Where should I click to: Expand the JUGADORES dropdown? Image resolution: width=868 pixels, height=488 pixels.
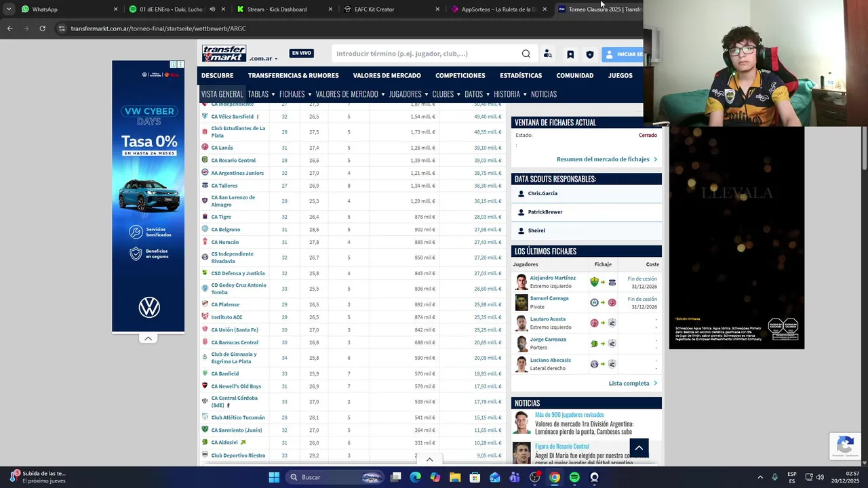click(x=408, y=94)
